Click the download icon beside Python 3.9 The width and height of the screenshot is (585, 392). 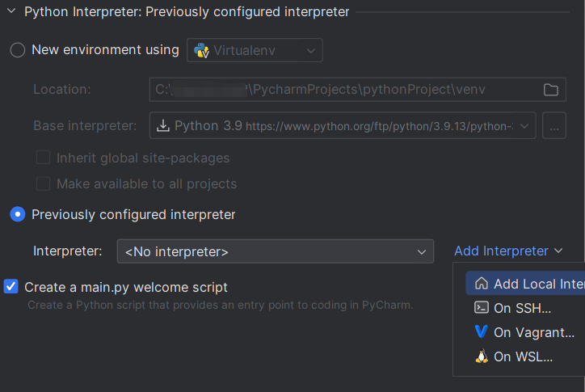point(163,126)
